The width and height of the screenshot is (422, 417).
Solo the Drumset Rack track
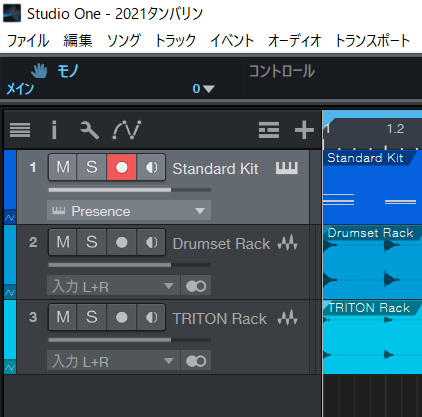[x=92, y=242]
